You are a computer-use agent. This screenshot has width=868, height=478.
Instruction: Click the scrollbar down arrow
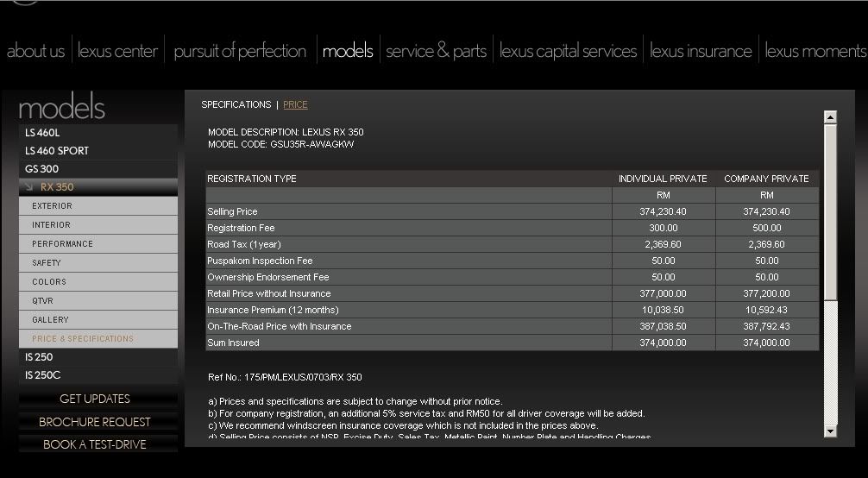tap(830, 431)
